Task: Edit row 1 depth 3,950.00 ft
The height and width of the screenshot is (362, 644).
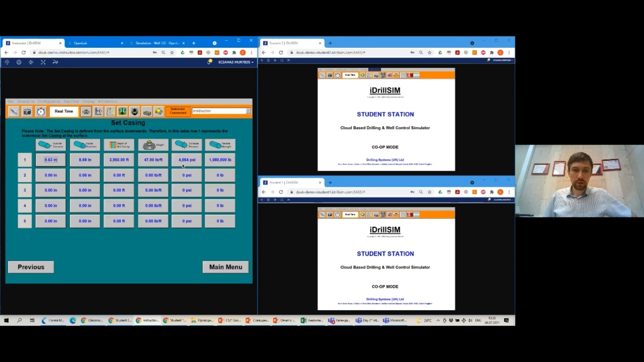Action: 119,160
